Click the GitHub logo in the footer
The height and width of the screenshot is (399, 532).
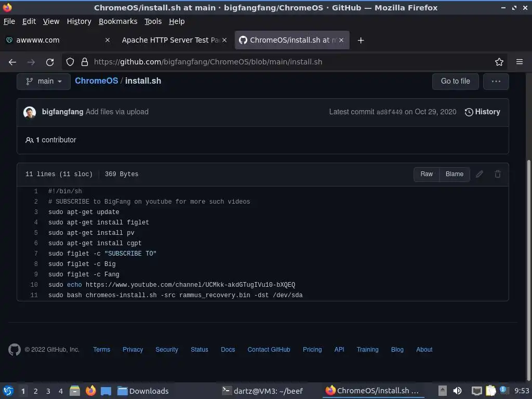tap(14, 350)
